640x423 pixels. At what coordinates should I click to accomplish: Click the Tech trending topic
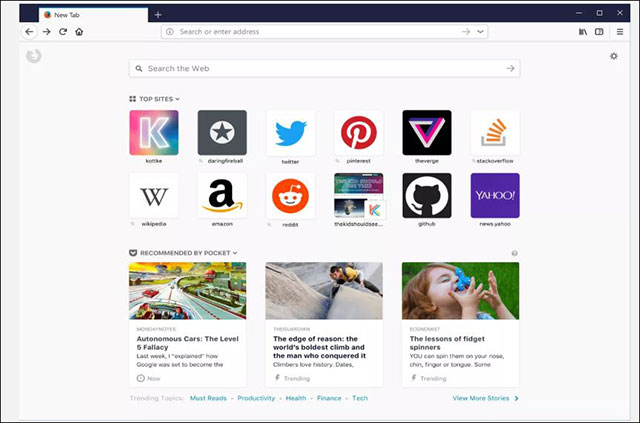[x=360, y=398]
